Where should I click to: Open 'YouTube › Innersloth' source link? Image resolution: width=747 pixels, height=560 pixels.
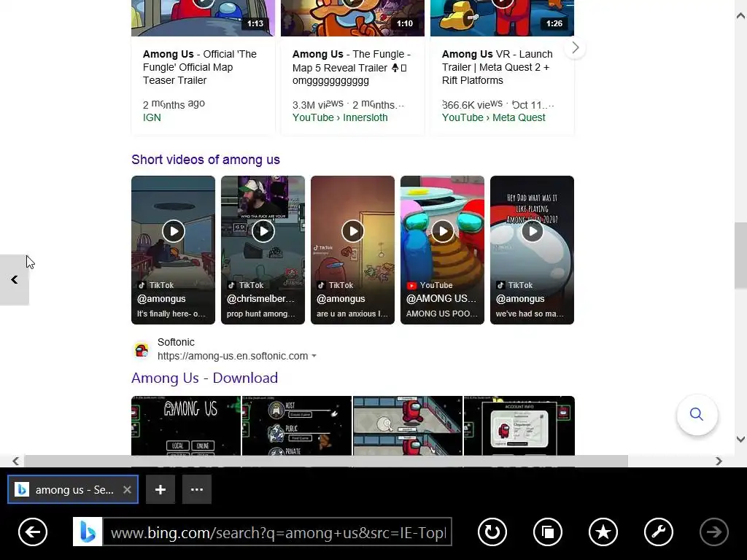click(340, 117)
